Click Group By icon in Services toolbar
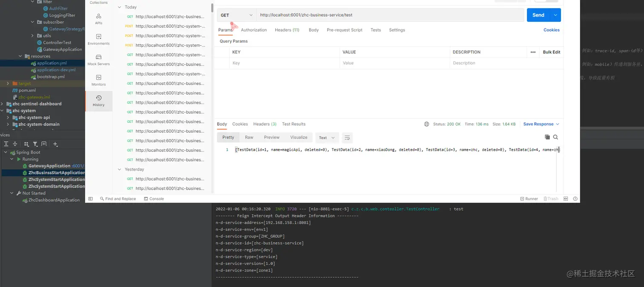 (26, 144)
